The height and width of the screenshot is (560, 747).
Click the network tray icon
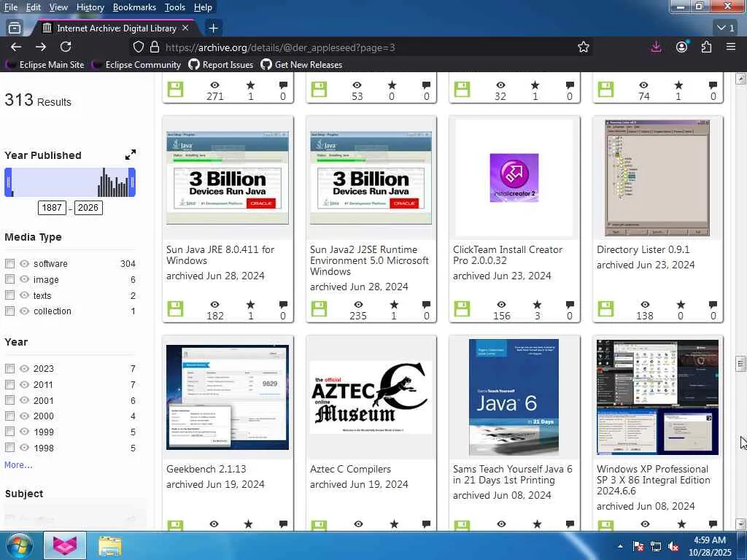(656, 547)
